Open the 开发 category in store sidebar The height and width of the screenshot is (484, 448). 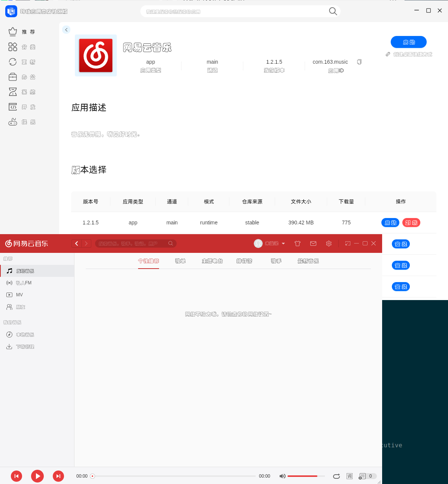pos(22,107)
